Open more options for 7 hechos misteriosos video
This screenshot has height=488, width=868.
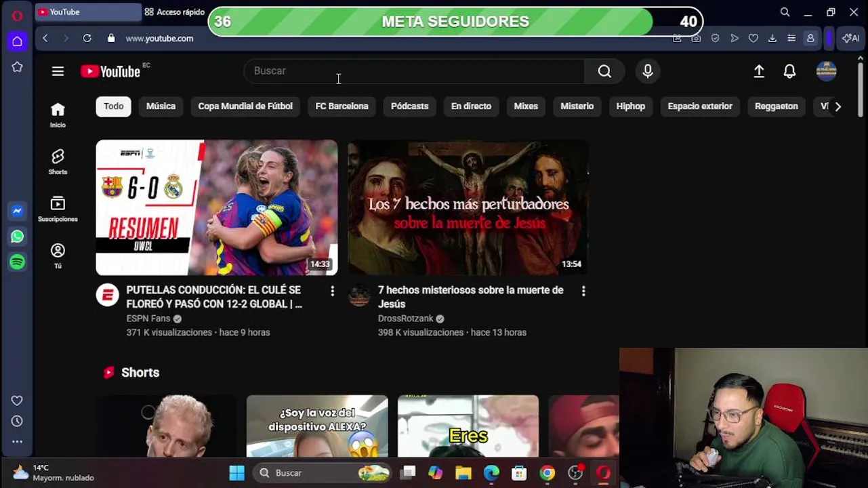pyautogui.click(x=583, y=291)
